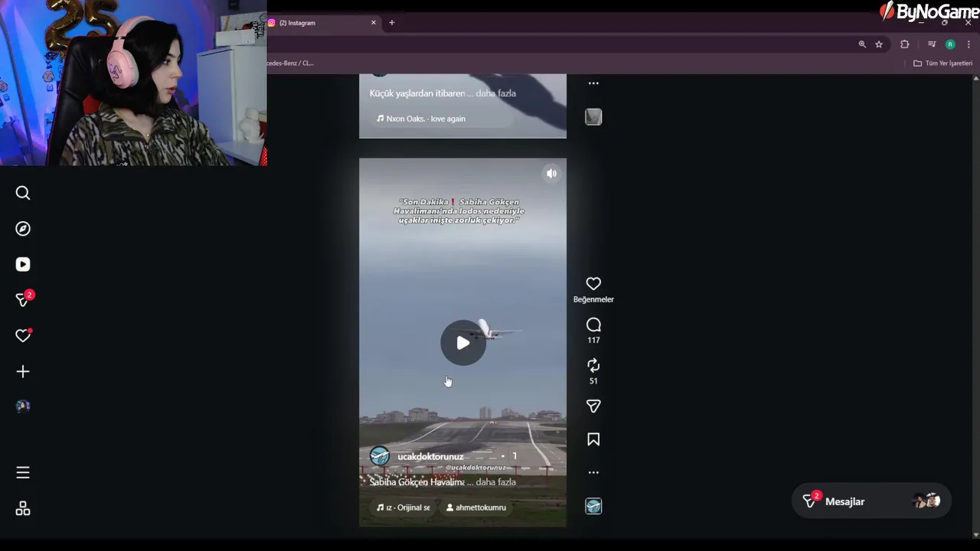980x551 pixels.
Task: Open profile avatar in the sidebar
Action: click(23, 406)
